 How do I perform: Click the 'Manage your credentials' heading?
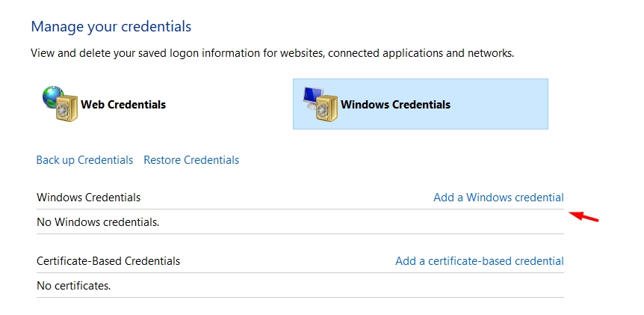click(111, 27)
